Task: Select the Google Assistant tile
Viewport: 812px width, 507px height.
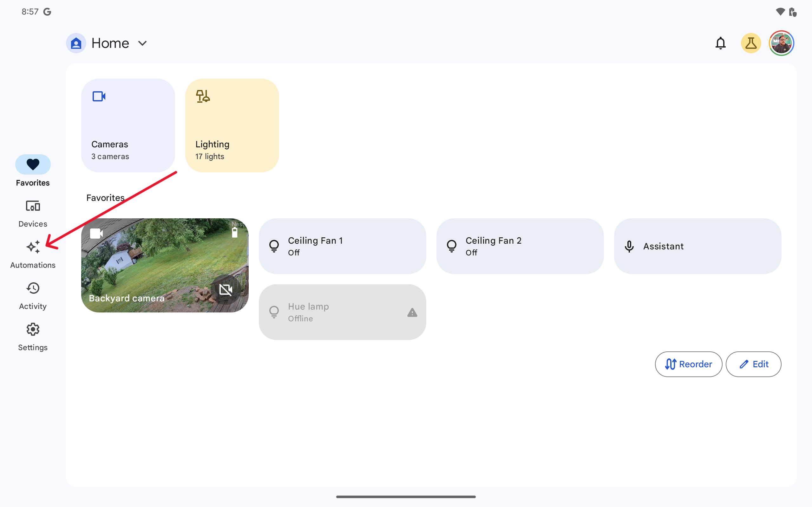Action: click(x=697, y=245)
